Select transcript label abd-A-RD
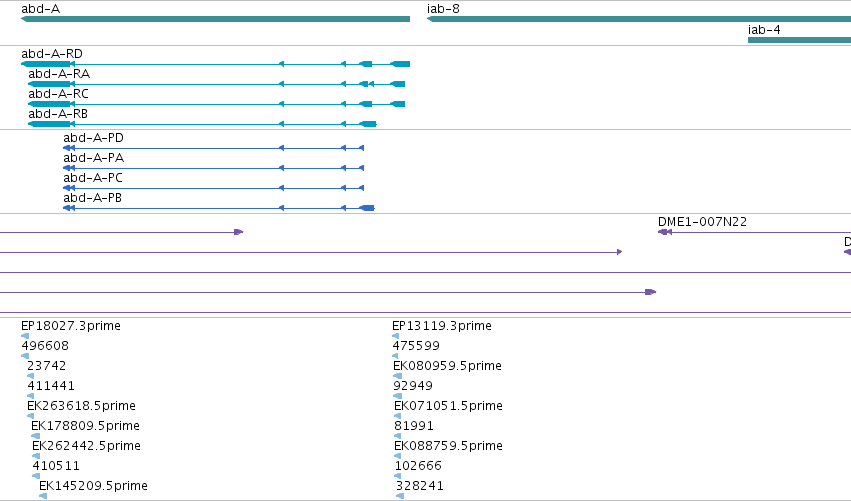 tap(52, 54)
